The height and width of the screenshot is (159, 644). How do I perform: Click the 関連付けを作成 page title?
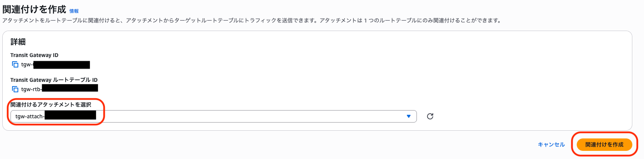(34, 9)
